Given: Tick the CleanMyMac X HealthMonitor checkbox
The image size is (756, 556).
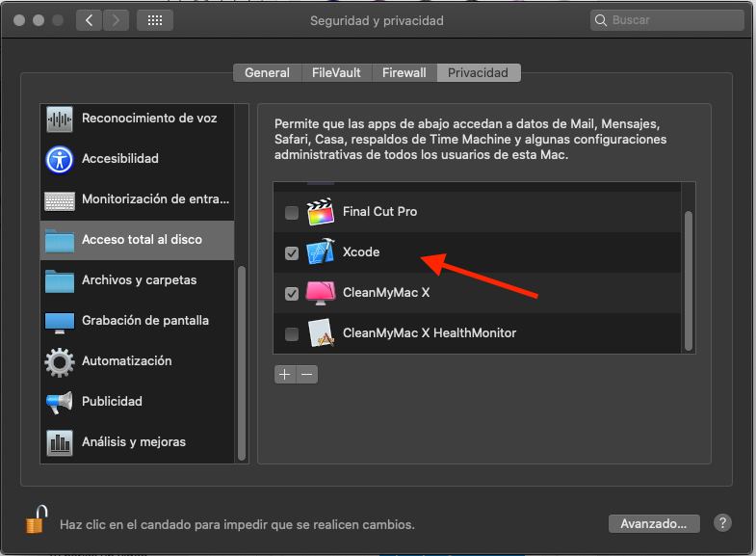Looking at the screenshot, I should tap(292, 333).
